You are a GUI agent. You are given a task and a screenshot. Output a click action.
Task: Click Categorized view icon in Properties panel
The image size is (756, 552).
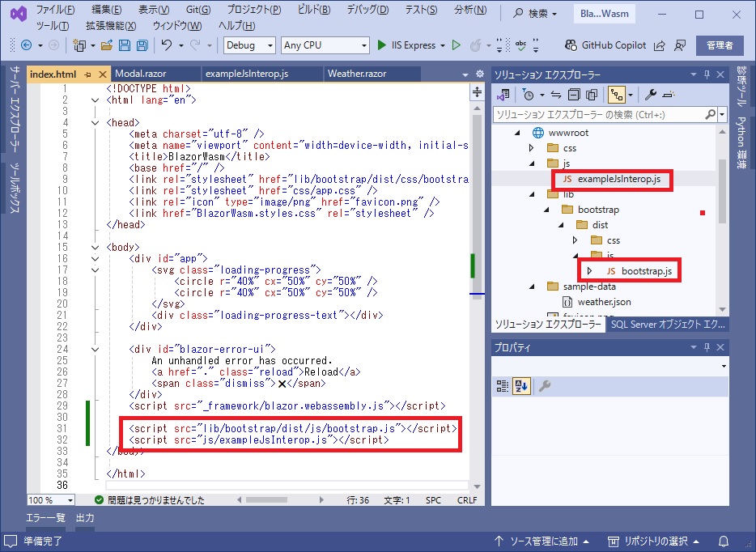pyautogui.click(x=503, y=386)
